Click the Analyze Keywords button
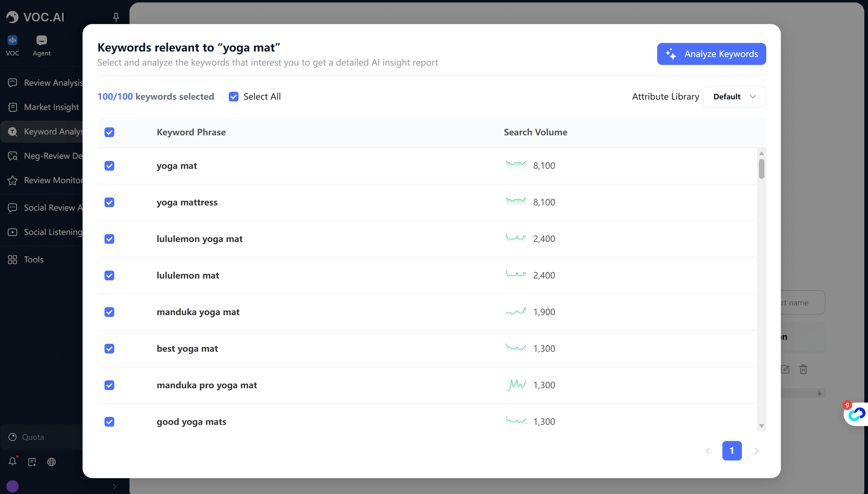868x494 pixels. coord(711,54)
